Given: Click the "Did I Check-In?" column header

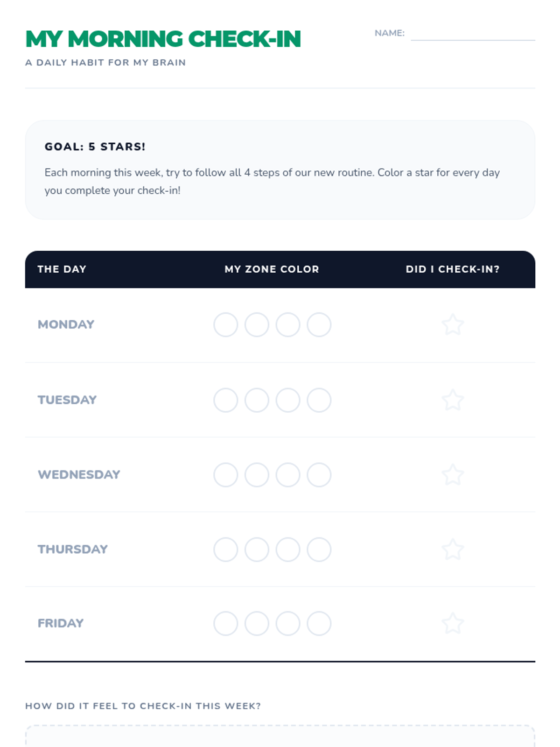Looking at the screenshot, I should pyautogui.click(x=453, y=269).
